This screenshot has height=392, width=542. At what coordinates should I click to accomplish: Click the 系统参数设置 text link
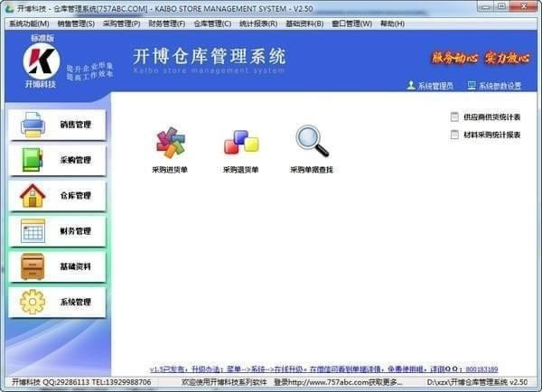point(500,86)
